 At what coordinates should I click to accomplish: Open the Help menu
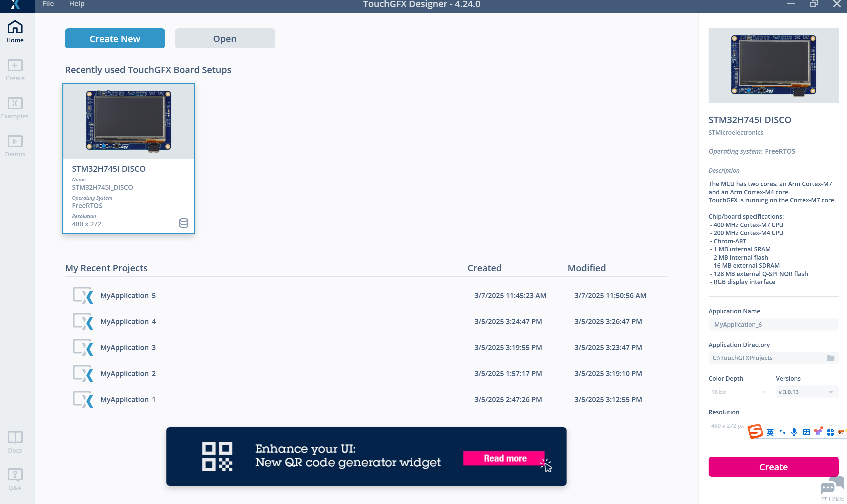[77, 4]
